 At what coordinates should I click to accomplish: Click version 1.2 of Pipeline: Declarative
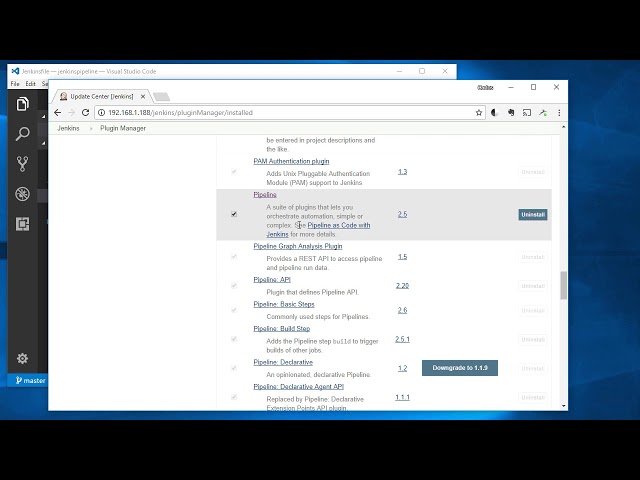coord(402,368)
